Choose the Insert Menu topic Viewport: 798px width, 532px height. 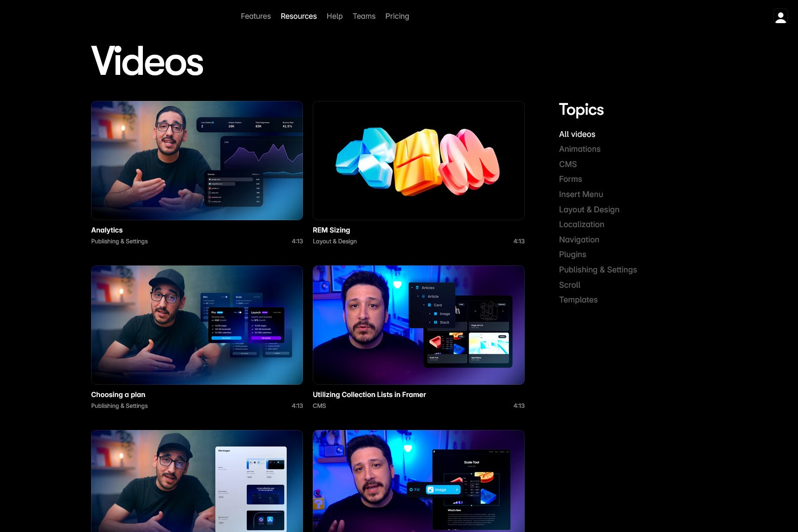pyautogui.click(x=581, y=194)
